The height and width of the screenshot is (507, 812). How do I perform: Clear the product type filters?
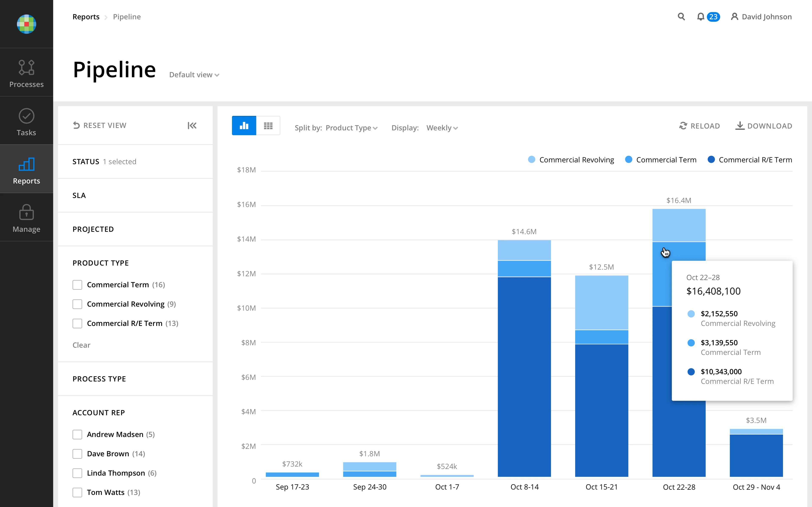click(x=82, y=345)
